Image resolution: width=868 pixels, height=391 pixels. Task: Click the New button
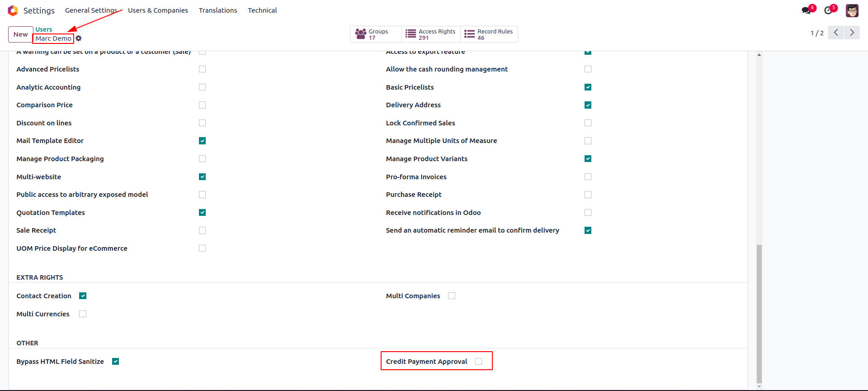coord(21,34)
